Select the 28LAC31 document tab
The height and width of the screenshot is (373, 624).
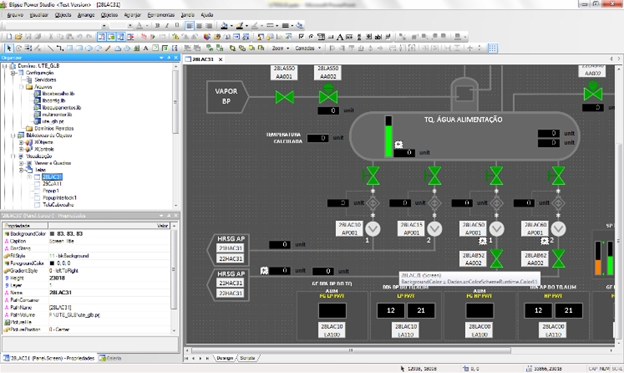pyautogui.click(x=203, y=59)
